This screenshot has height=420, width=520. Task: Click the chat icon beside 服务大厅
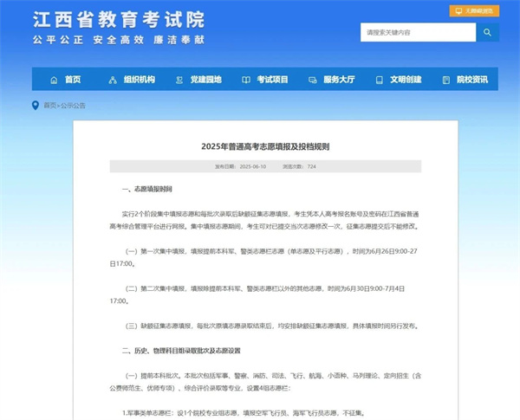(x=312, y=81)
